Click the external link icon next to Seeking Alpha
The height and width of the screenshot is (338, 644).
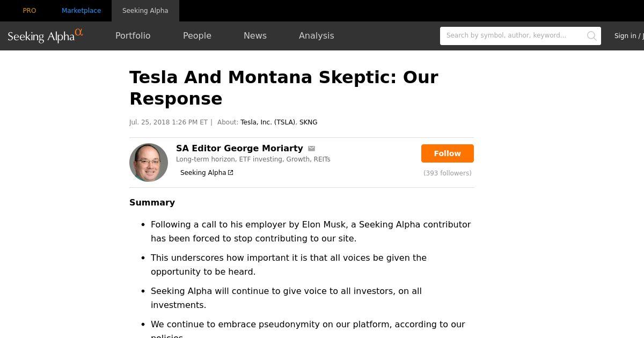click(231, 173)
